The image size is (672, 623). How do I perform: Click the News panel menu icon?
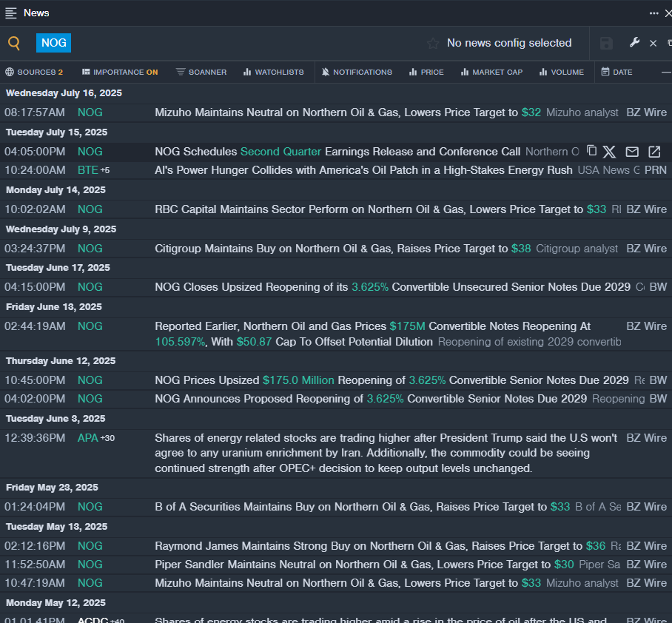[10, 13]
